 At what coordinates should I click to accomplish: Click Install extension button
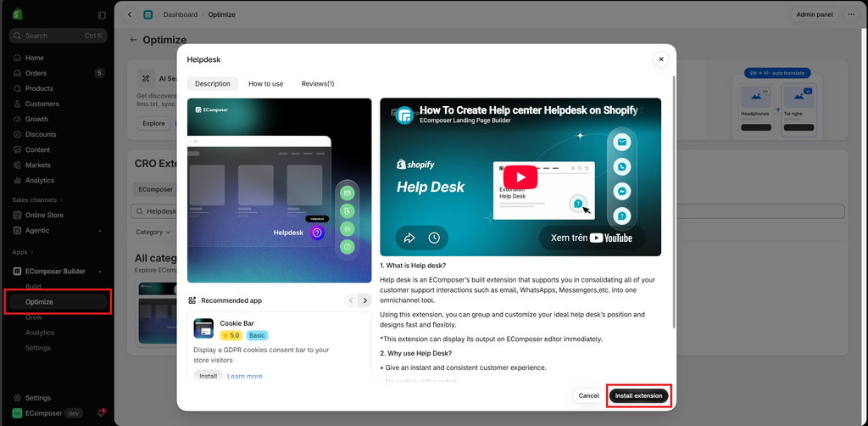638,395
